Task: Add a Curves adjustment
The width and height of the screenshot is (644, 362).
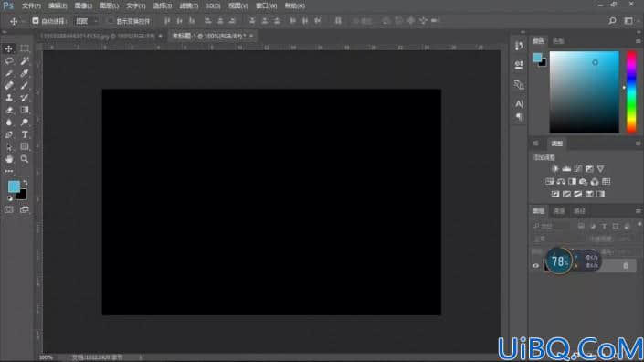Action: point(578,169)
